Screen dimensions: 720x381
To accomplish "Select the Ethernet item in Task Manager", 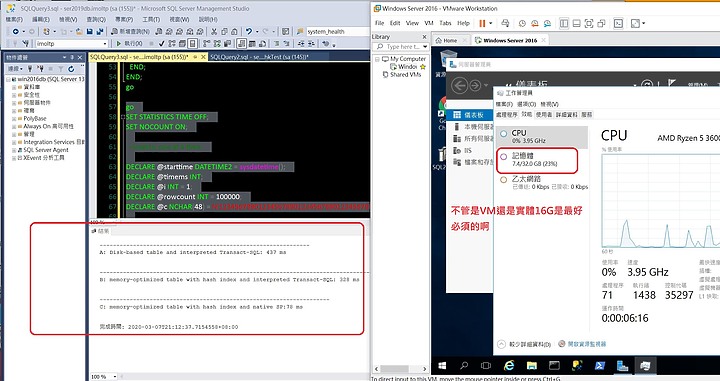I will pyautogui.click(x=543, y=182).
